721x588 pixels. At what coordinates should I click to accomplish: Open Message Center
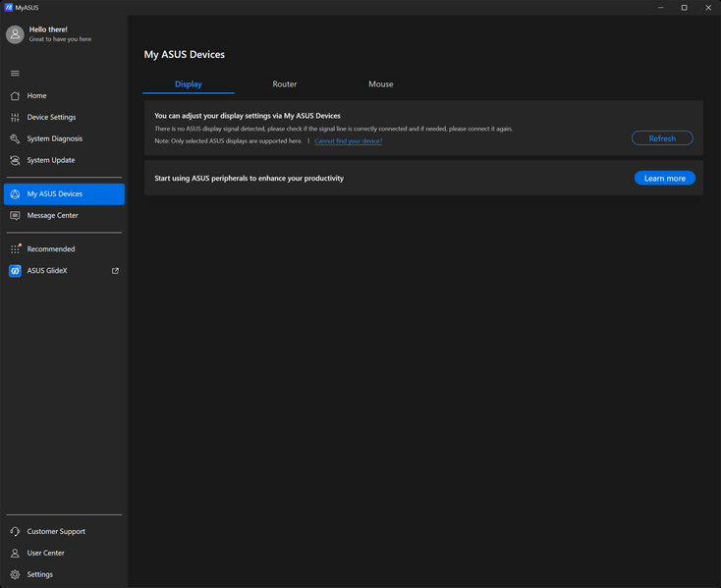pyautogui.click(x=64, y=215)
